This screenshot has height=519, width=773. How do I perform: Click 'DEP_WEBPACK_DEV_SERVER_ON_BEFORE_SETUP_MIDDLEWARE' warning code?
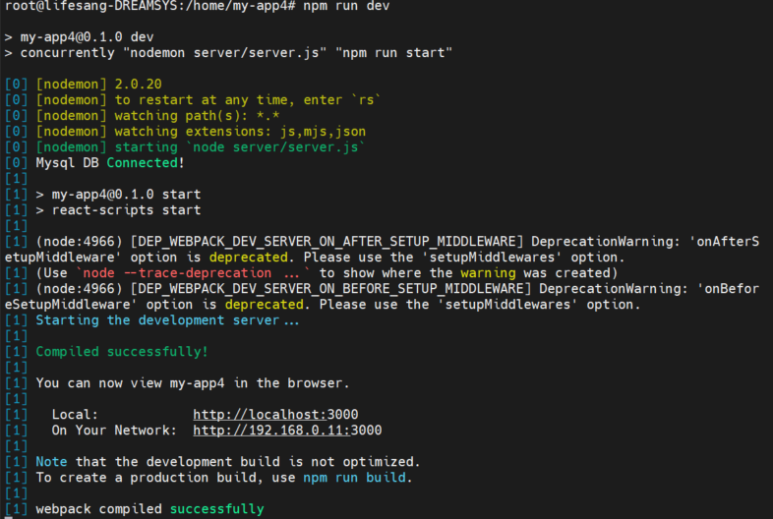[x=330, y=289]
